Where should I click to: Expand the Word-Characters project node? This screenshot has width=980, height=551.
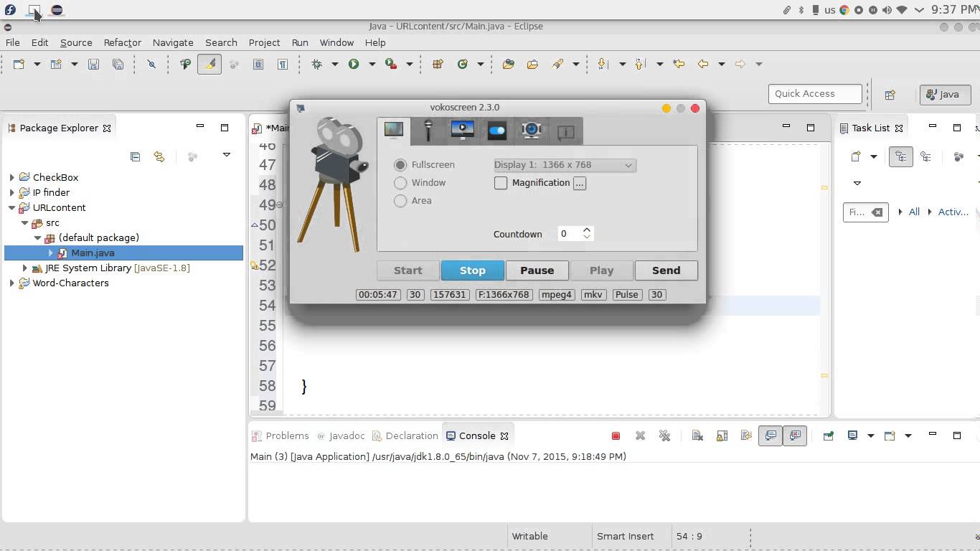[11, 283]
